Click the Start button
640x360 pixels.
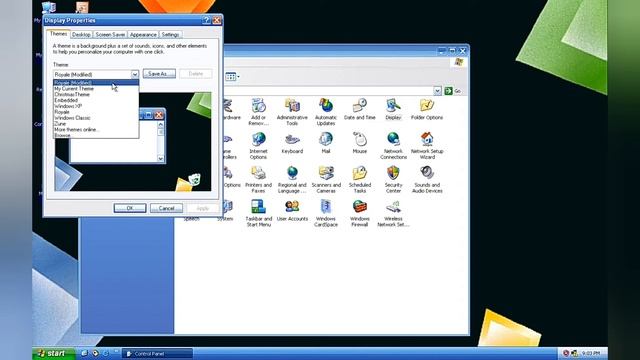coord(53,353)
